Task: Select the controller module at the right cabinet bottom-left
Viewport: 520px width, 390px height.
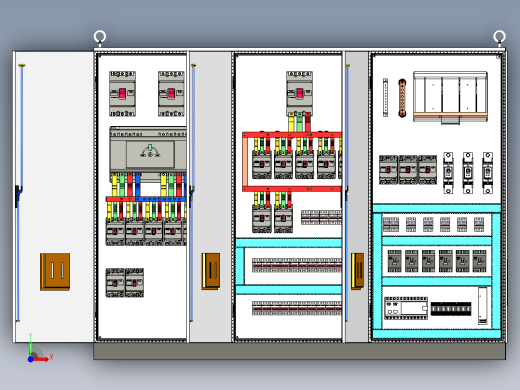Action: (x=406, y=308)
